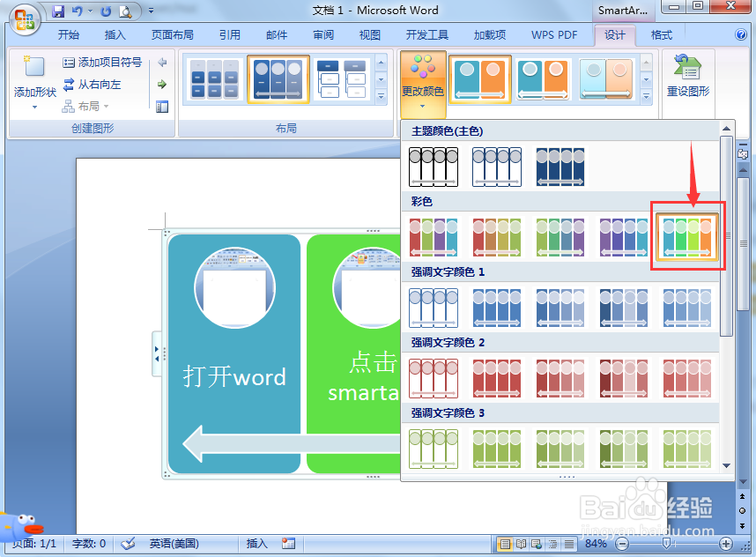Click the zoom in plus button

[726, 544]
